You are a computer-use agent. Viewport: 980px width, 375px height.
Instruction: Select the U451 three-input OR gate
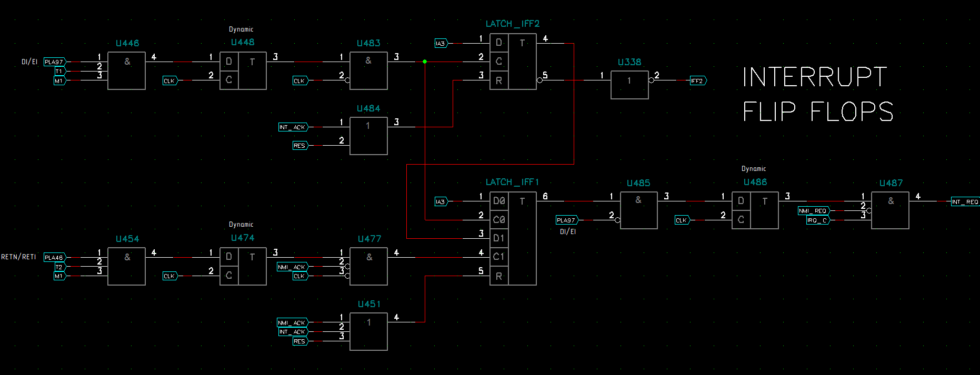pos(368,331)
